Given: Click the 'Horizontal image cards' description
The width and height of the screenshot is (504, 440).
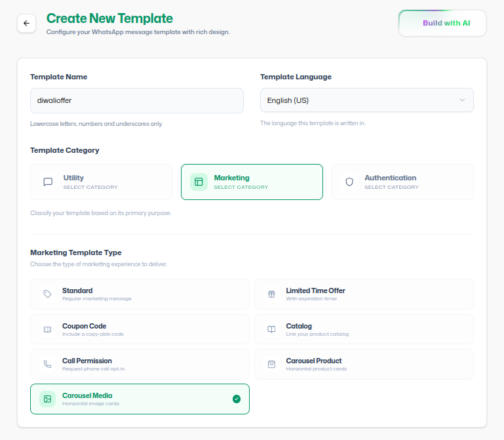Looking at the screenshot, I should tap(90, 404).
